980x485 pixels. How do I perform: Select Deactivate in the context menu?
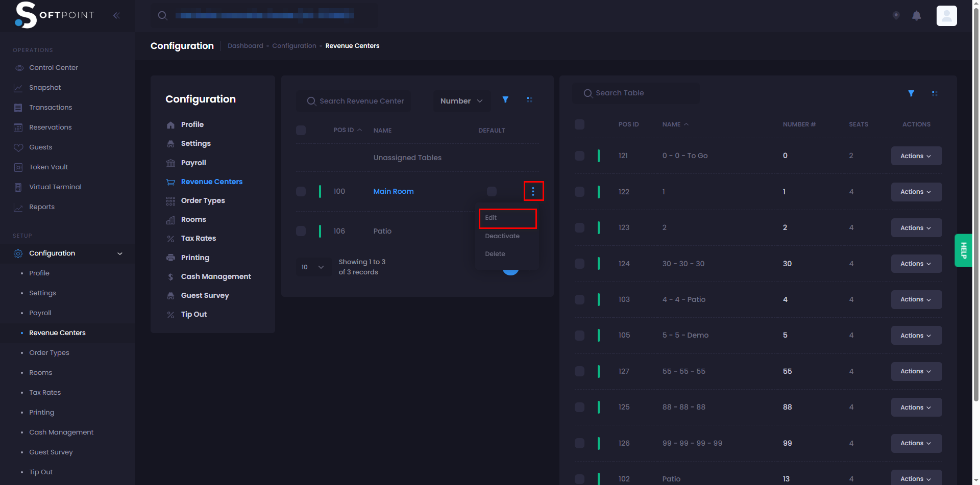click(502, 236)
